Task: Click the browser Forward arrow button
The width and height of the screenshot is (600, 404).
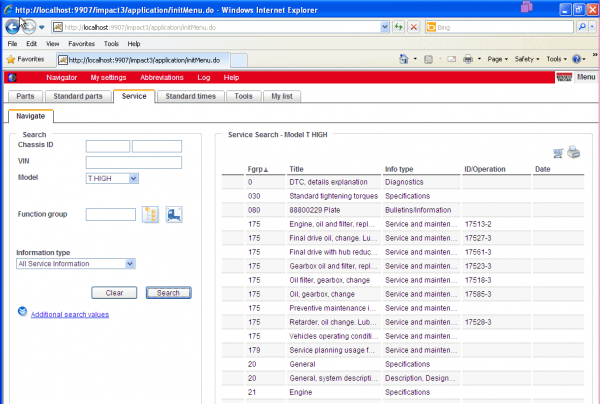Action: tap(29, 27)
